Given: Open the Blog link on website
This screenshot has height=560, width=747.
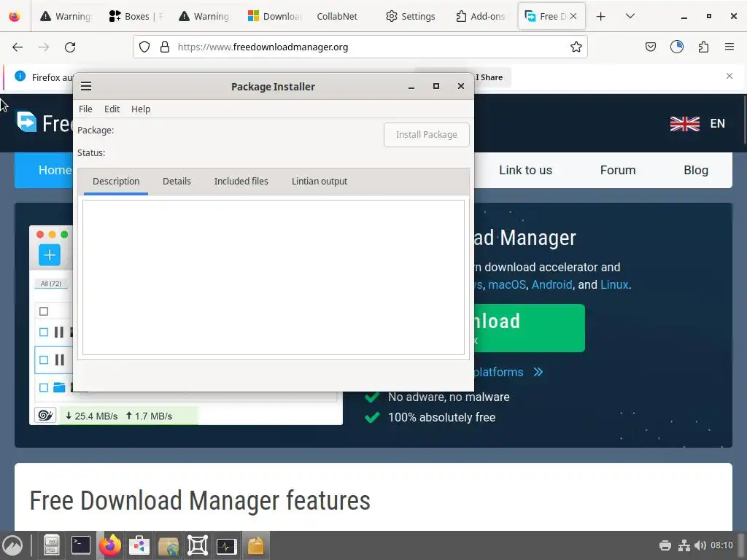Looking at the screenshot, I should [695, 170].
